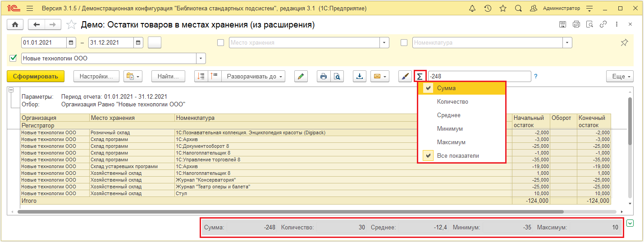This screenshot has width=644, height=242.
Task: Open the 1C main menu hamburger icon
Action: point(30,9)
